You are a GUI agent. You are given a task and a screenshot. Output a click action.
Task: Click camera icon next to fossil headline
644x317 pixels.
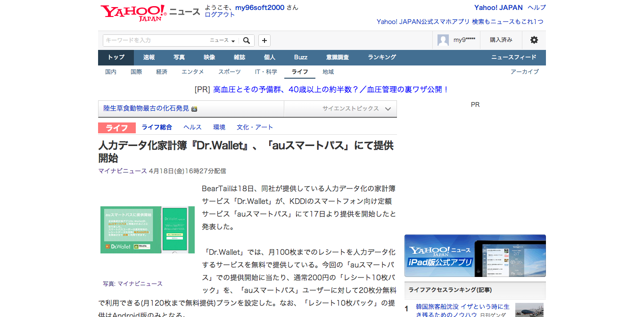coord(194,109)
